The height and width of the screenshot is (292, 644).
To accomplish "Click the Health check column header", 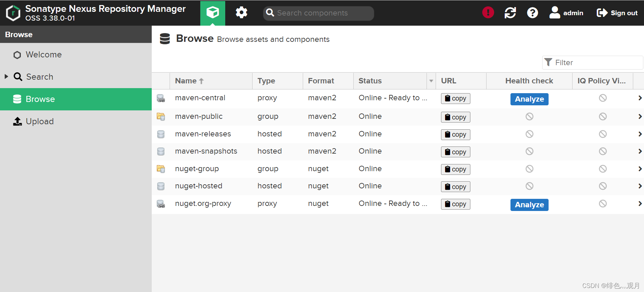I will 529,81.
